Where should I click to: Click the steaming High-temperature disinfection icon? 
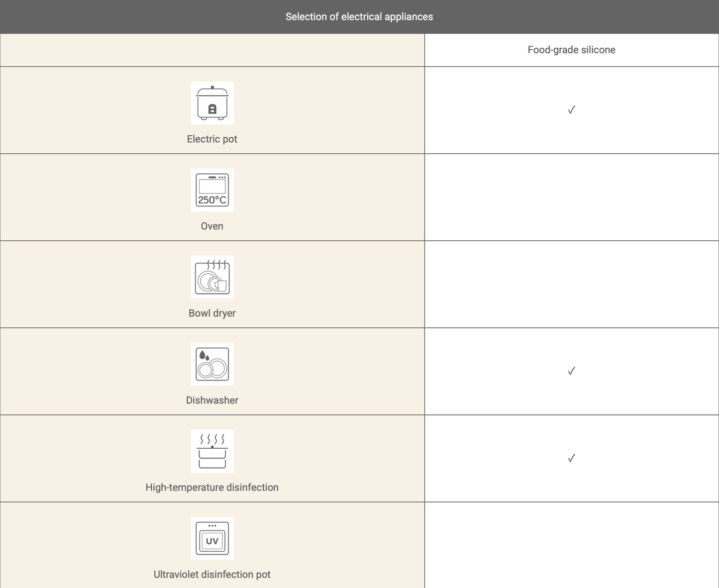coord(212,451)
